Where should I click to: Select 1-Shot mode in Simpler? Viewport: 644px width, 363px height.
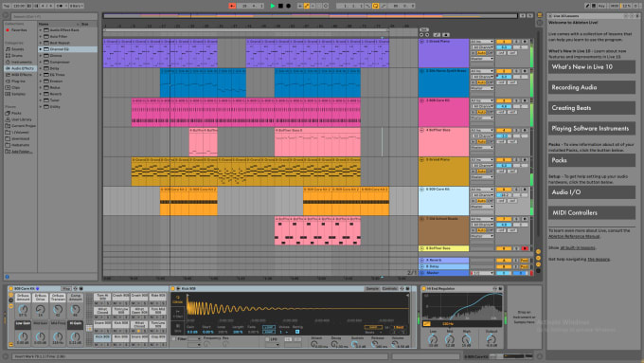pyautogui.click(x=177, y=315)
